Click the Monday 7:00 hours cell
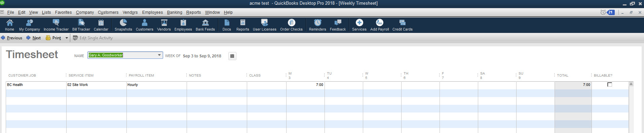The height and width of the screenshot is (133, 644). 305,85
